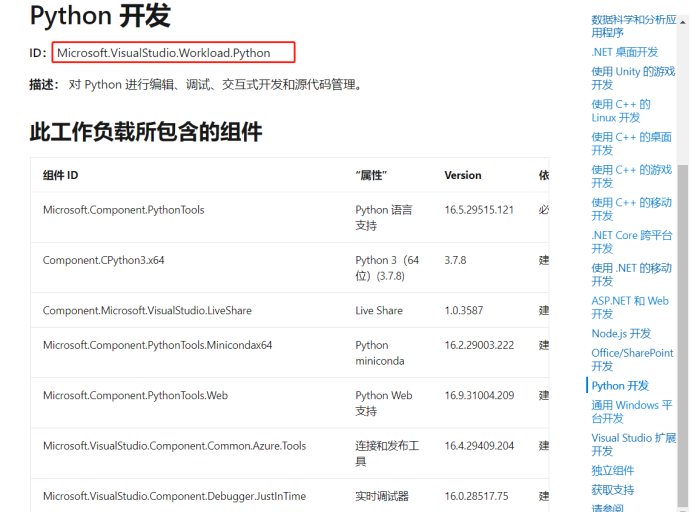
Task: Jump to 使用 C++ 的游戏开发
Action: point(632,176)
